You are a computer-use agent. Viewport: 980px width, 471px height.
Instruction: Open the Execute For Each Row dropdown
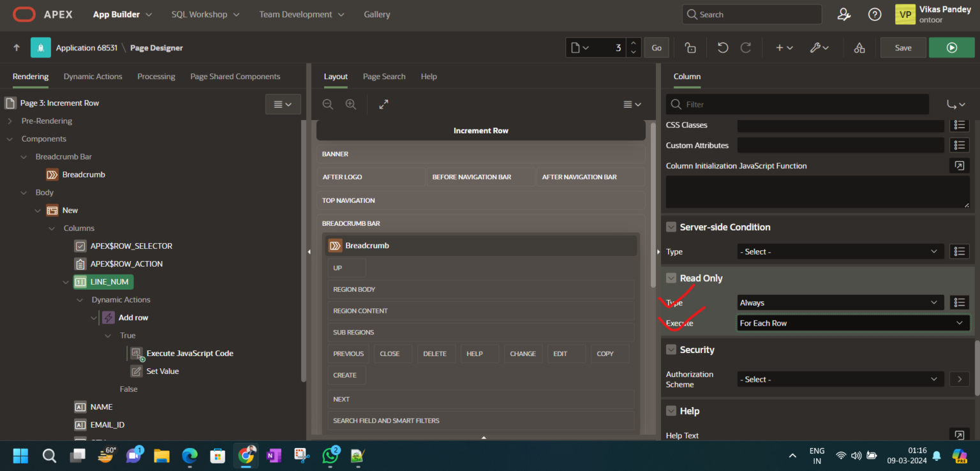[x=852, y=323]
